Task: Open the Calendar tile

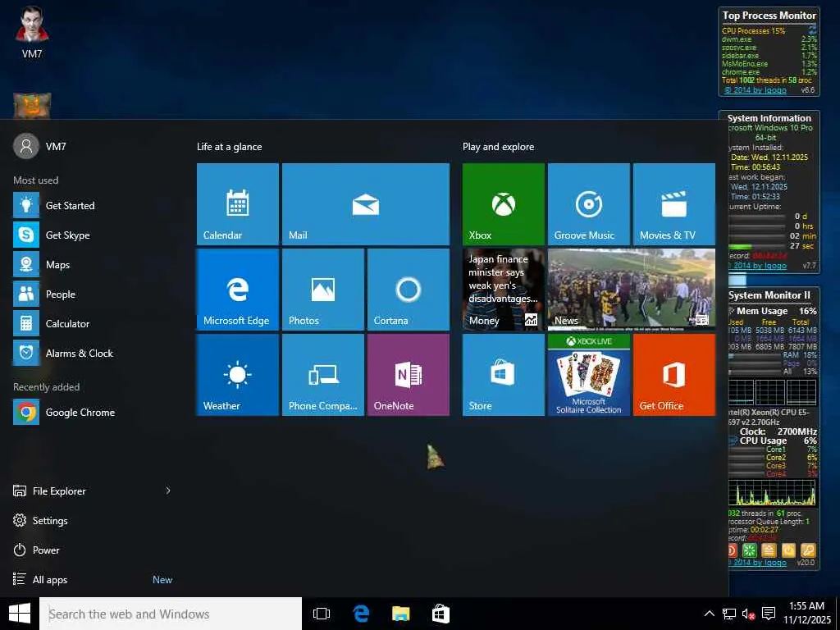Action: tap(237, 204)
